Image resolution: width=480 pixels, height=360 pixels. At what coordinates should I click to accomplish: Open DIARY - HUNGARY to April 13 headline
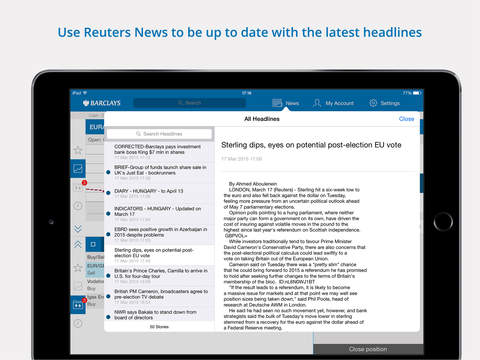(159, 193)
